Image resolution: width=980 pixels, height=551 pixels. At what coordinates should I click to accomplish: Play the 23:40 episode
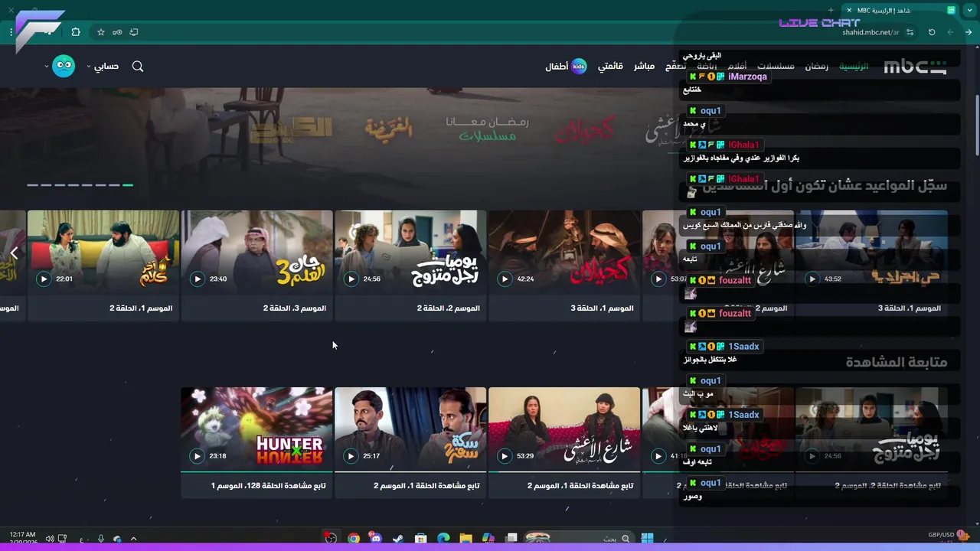click(x=198, y=279)
